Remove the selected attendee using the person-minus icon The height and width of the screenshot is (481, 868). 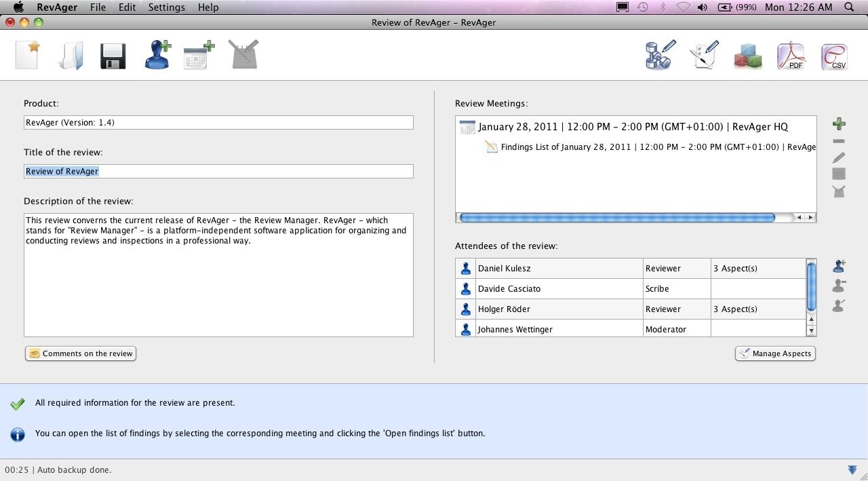839,285
